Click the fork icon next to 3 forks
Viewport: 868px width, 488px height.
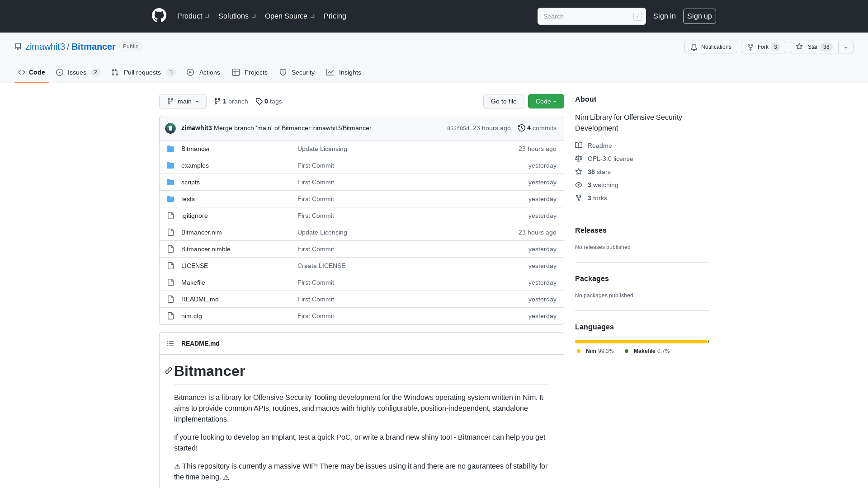579,198
